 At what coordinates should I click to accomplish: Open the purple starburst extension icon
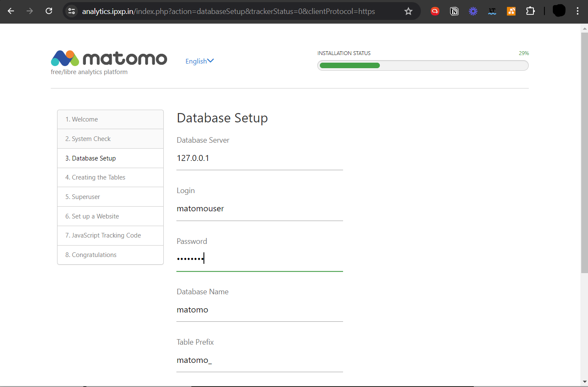tap(473, 11)
